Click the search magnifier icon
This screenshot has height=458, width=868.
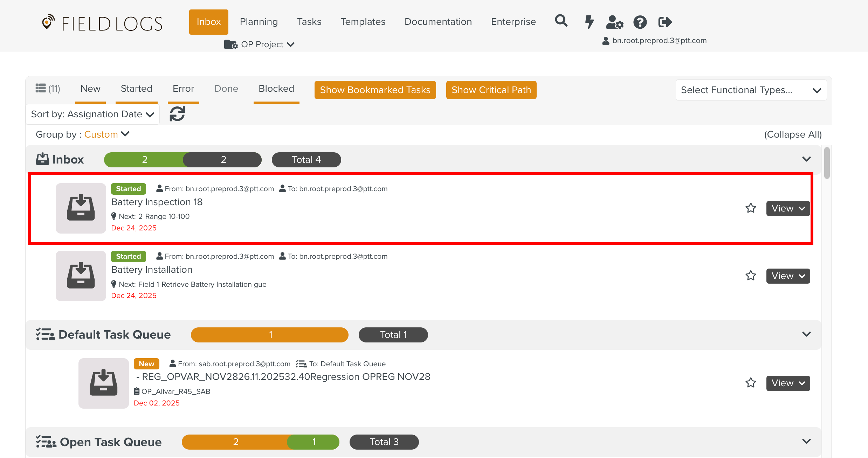561,21
